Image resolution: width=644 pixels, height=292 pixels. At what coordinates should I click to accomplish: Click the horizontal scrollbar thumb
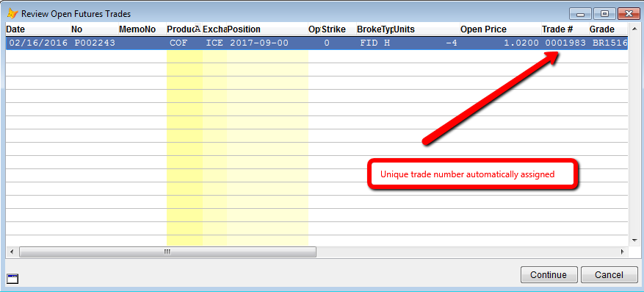(167, 252)
